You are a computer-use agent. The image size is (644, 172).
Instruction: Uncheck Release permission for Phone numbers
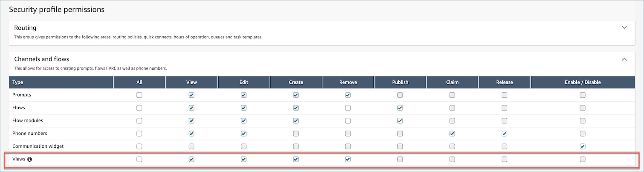click(x=504, y=134)
